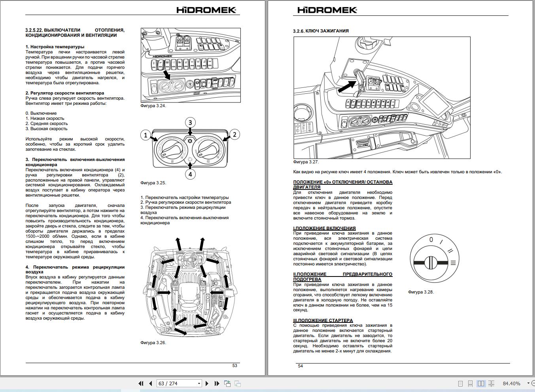The image size is (535, 392).
Task: Click caption 'Фигура 3.28.'
Action: click(421, 292)
